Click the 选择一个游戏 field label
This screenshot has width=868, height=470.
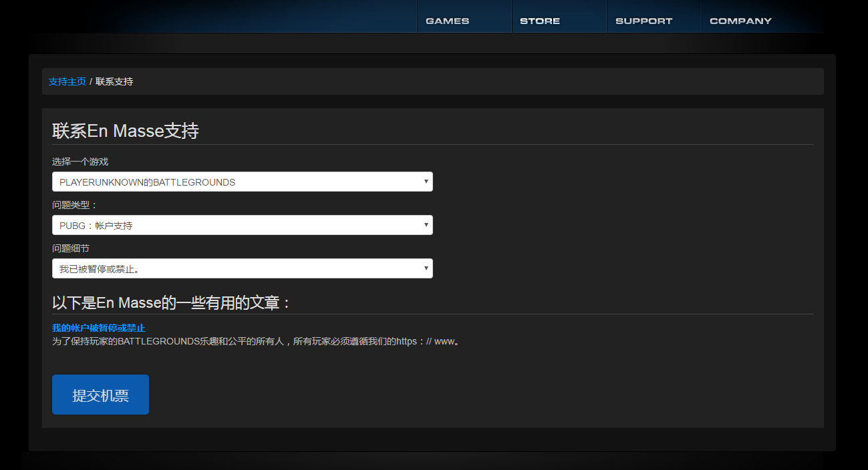[80, 162]
